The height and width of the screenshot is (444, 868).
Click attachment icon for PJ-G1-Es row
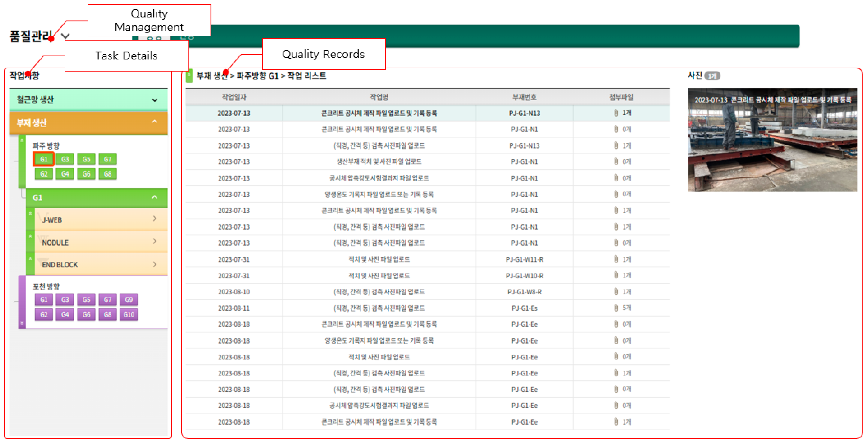click(616, 308)
